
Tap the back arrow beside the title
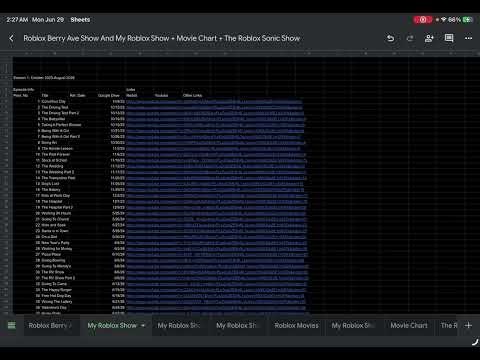[x=11, y=38]
